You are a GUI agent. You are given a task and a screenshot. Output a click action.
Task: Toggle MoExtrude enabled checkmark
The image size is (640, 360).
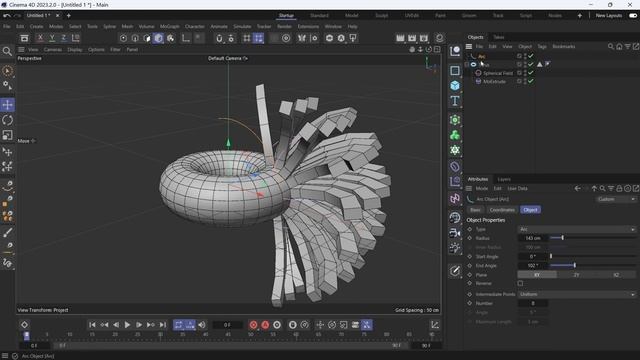[531, 81]
